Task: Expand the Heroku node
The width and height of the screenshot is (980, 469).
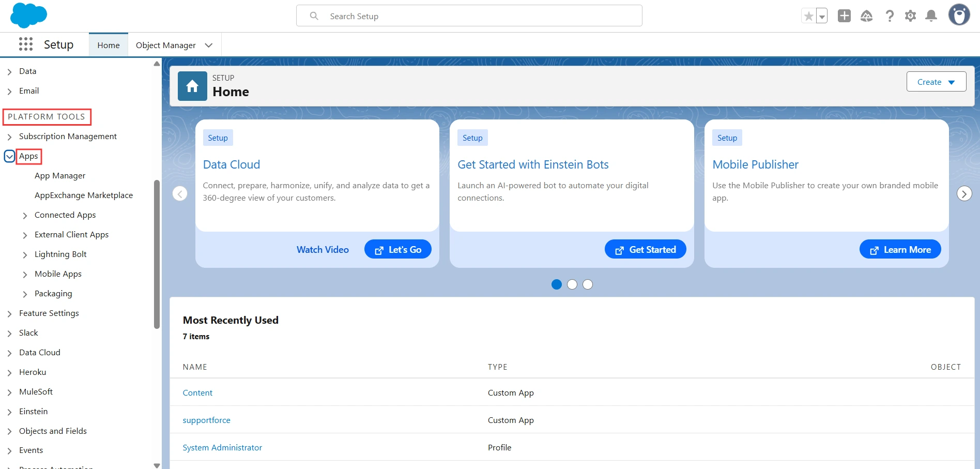Action: coord(9,372)
